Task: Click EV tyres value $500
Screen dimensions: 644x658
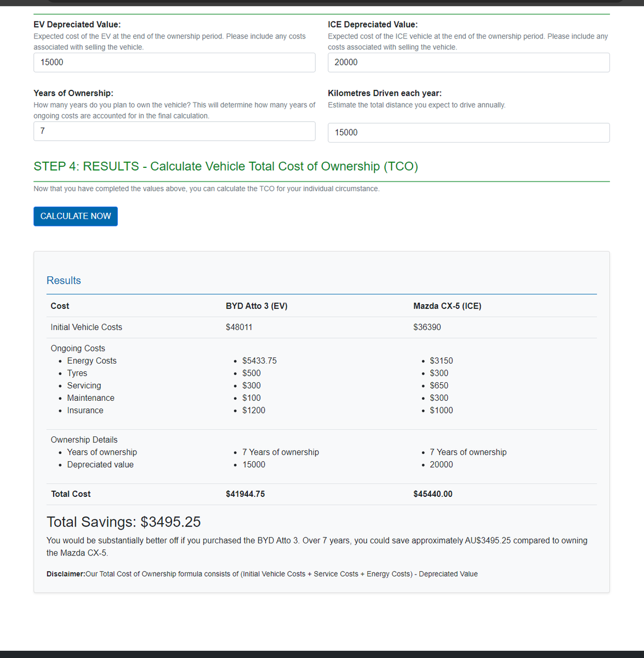Action: tap(252, 373)
